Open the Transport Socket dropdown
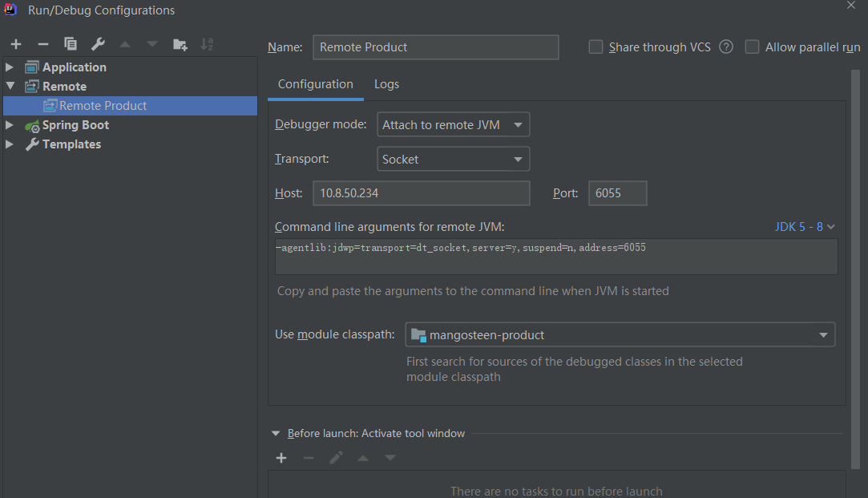The height and width of the screenshot is (498, 868). [453, 160]
